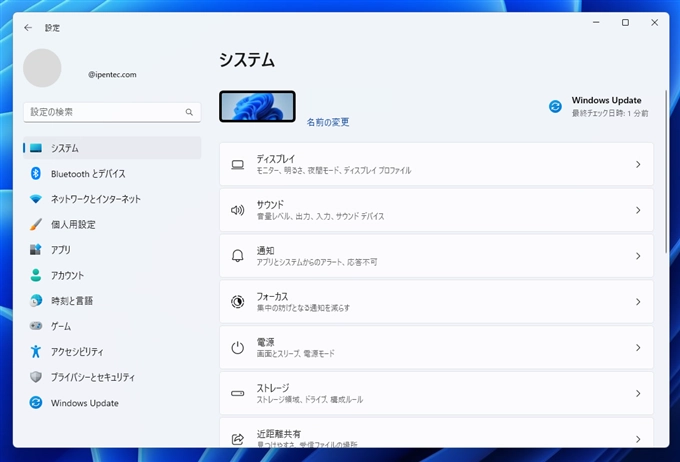Click the PC wallpaper thumbnail
The height and width of the screenshot is (462, 680).
click(257, 106)
